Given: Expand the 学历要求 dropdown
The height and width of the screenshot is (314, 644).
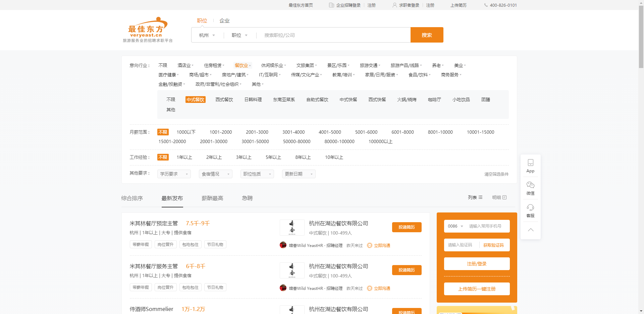Looking at the screenshot, I should tap(174, 174).
